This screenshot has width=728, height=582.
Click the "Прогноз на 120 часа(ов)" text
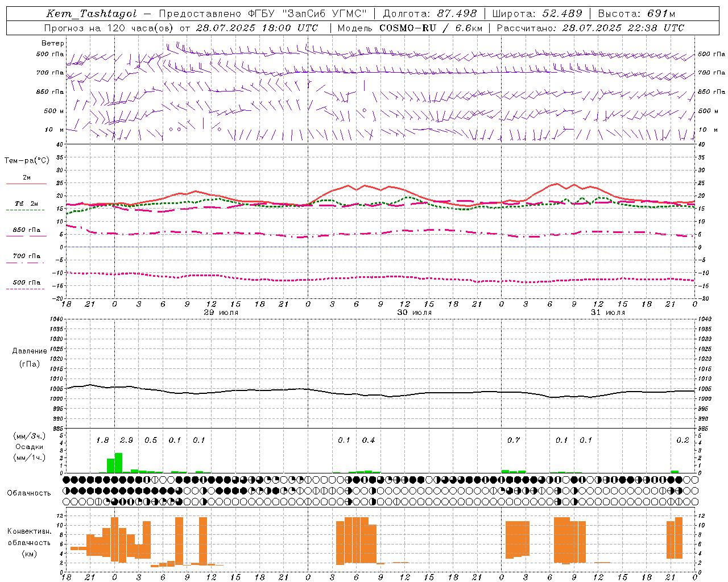[x=109, y=28]
